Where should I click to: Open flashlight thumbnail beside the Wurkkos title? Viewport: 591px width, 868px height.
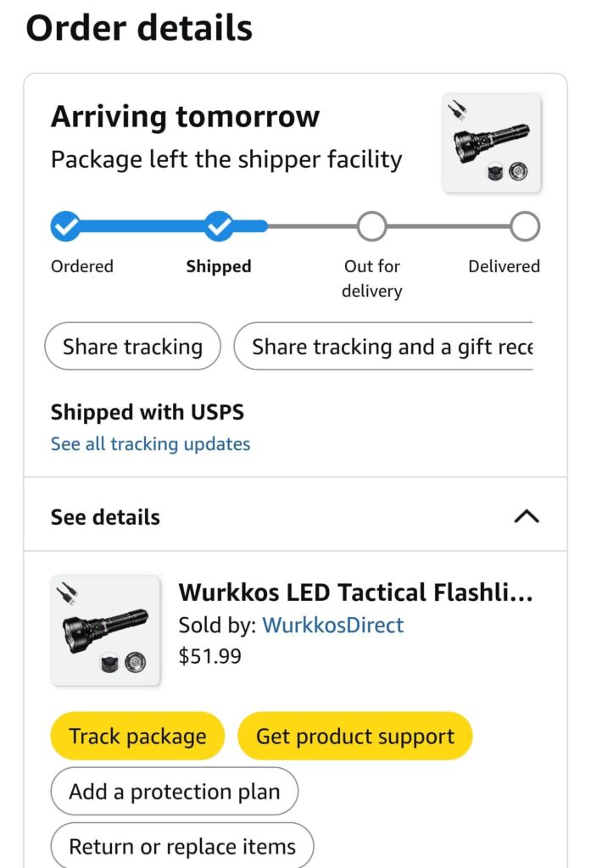coord(105,631)
